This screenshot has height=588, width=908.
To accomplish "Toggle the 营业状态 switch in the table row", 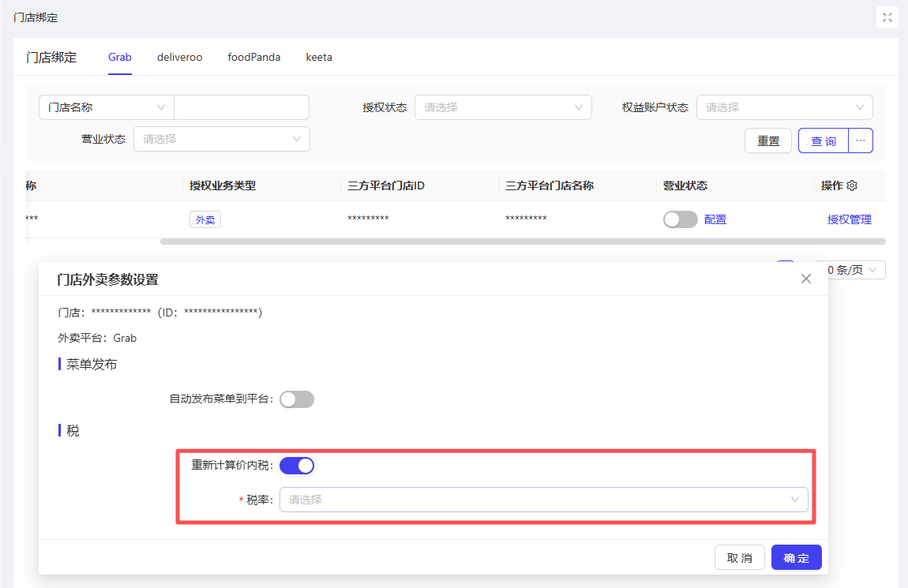I will click(x=680, y=219).
